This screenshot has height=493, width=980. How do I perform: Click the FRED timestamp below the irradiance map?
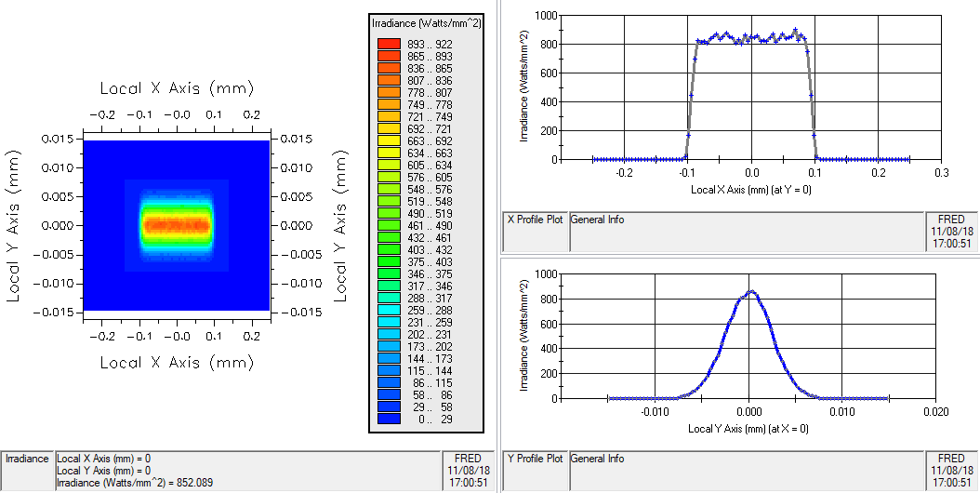[469, 470]
